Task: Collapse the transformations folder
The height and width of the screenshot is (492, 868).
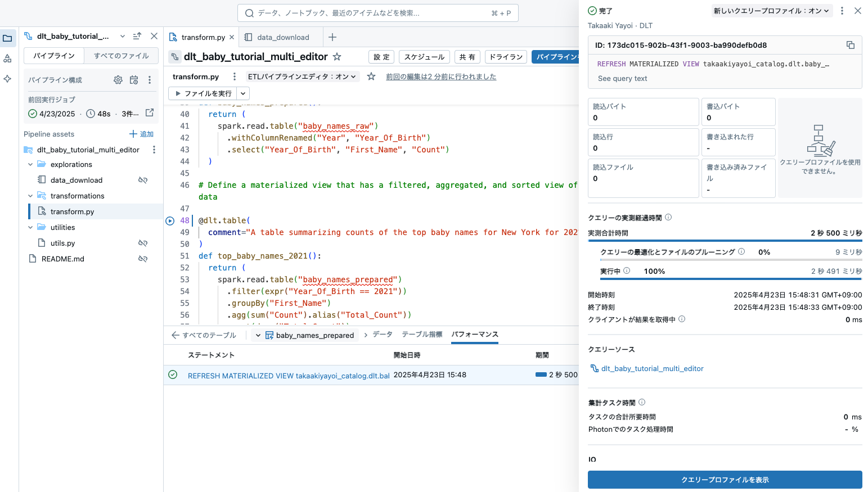Action: [x=30, y=196]
